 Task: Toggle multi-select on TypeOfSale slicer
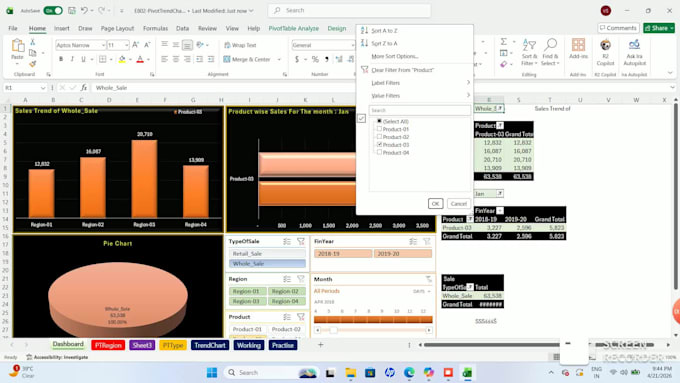[287, 241]
